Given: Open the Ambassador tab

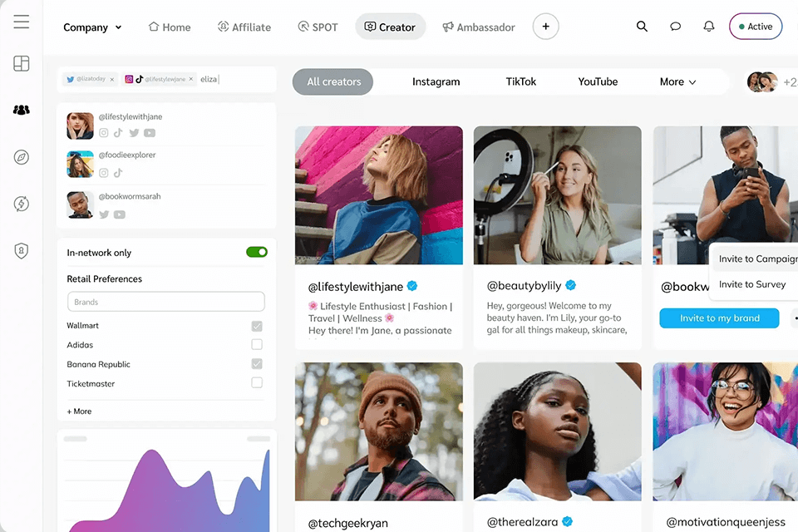Looking at the screenshot, I should click(x=479, y=27).
